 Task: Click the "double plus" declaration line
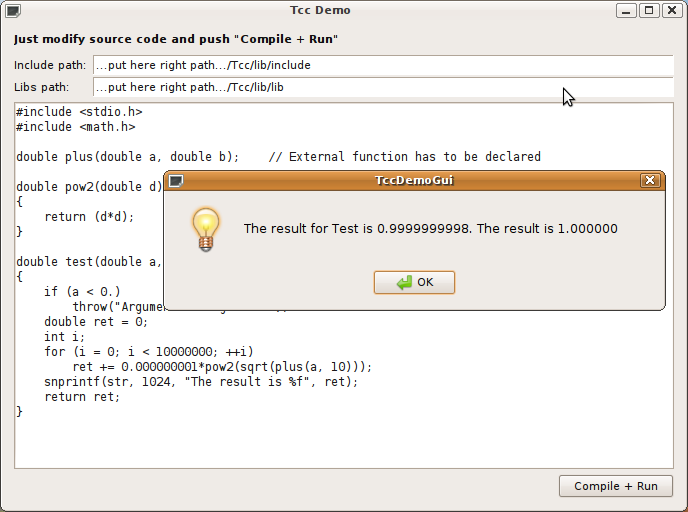[x=128, y=157]
